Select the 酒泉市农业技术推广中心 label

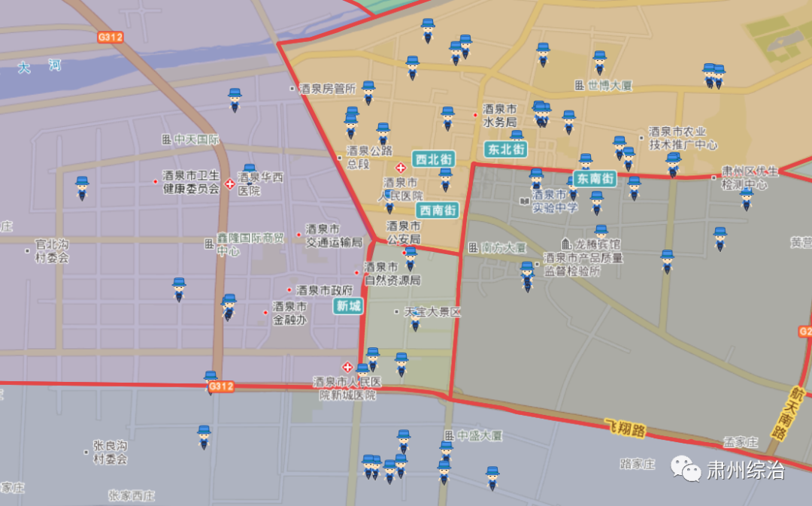(683, 138)
